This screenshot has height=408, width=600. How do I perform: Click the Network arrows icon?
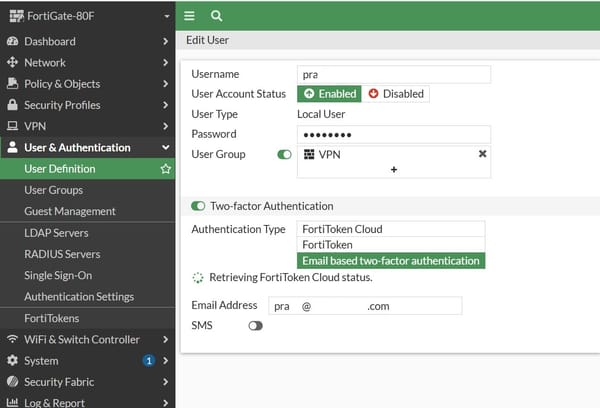tap(12, 62)
